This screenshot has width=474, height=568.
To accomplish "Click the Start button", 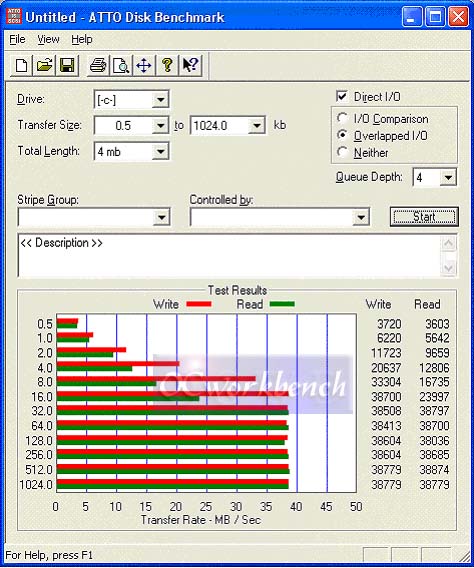I will 424,217.
